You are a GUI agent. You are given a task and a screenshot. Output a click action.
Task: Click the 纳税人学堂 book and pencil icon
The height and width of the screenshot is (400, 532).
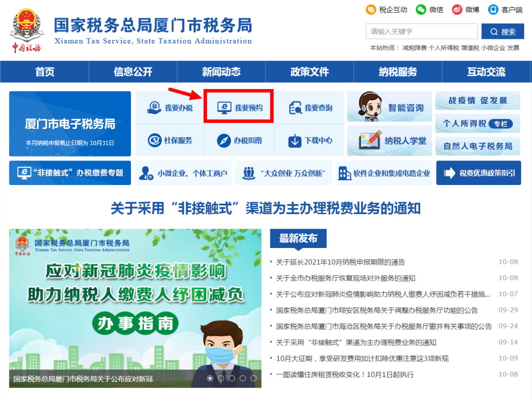(370, 140)
